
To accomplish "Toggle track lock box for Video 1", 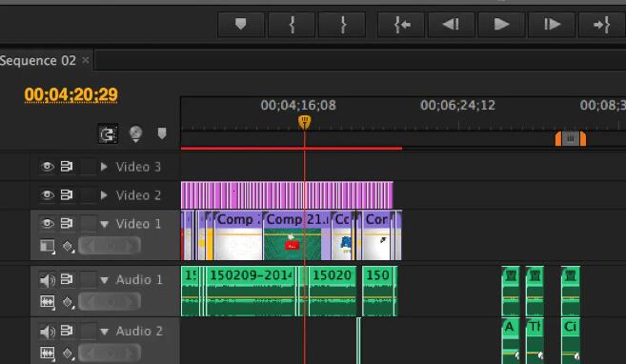I will coord(88,224).
